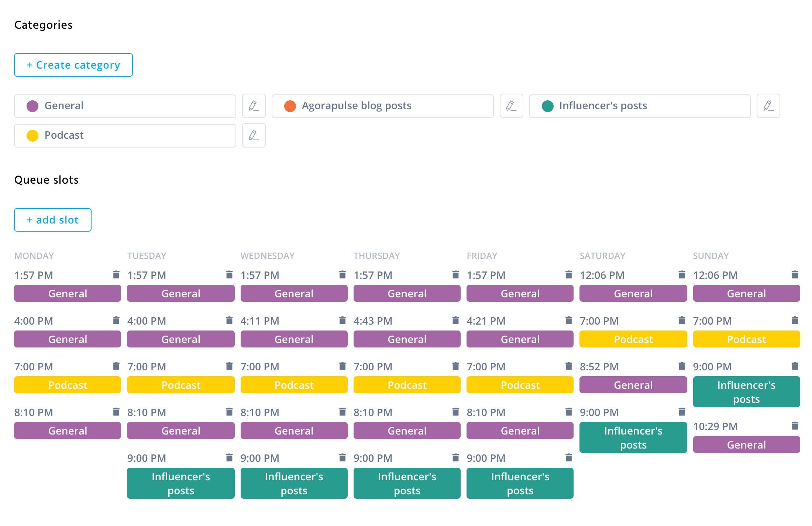The width and height of the screenshot is (812, 526).
Task: Click the purple General color dot
Action: coord(32,106)
